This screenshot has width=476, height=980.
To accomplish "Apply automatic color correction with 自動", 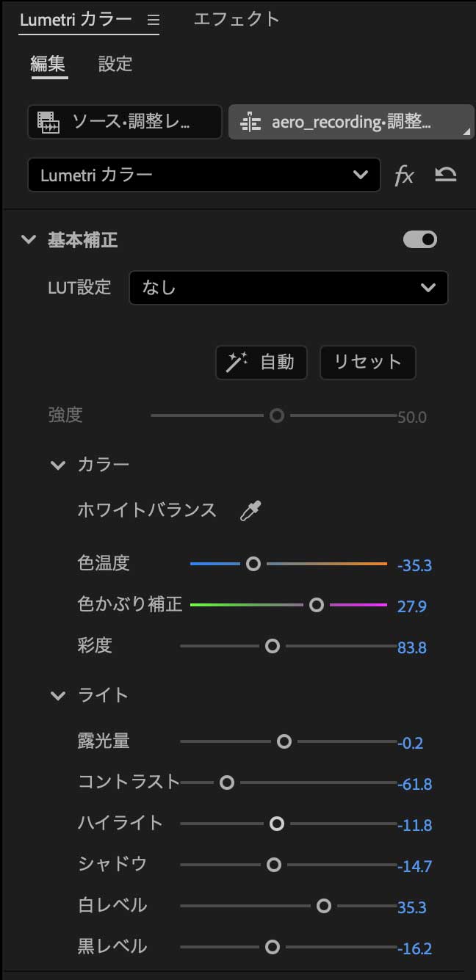I will pyautogui.click(x=262, y=362).
